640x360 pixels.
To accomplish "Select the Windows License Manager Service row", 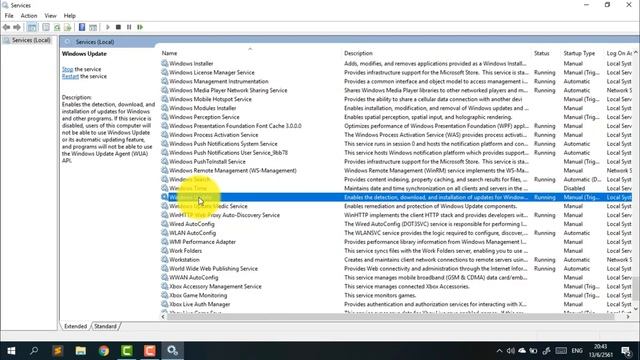I will coord(211,73).
